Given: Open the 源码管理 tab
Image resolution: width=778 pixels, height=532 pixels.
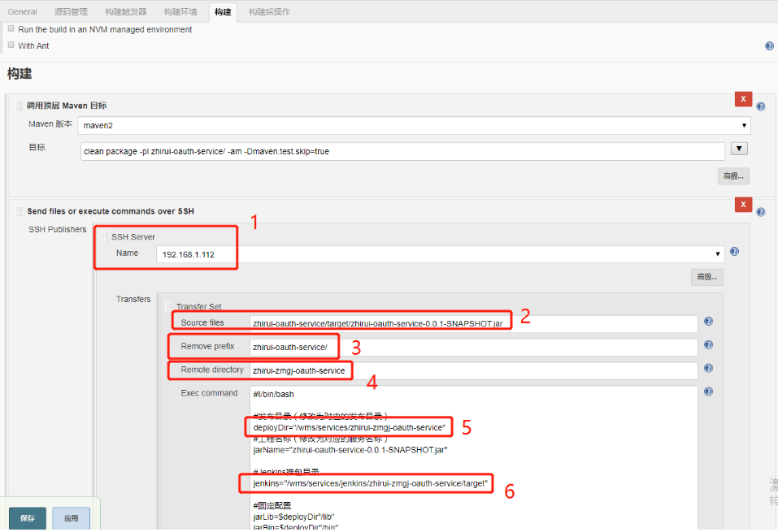Looking at the screenshot, I should (70, 11).
